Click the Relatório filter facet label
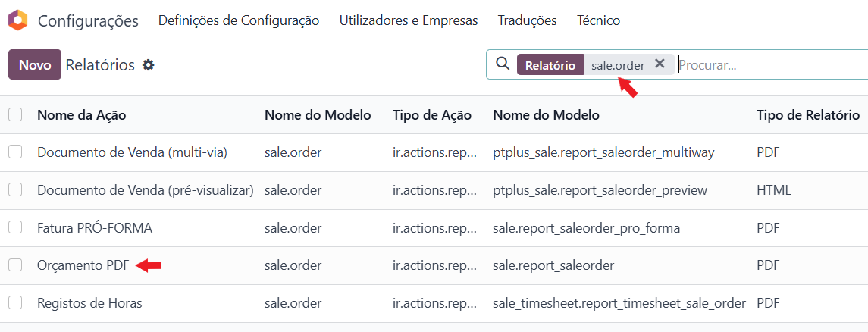The image size is (868, 332). [550, 65]
